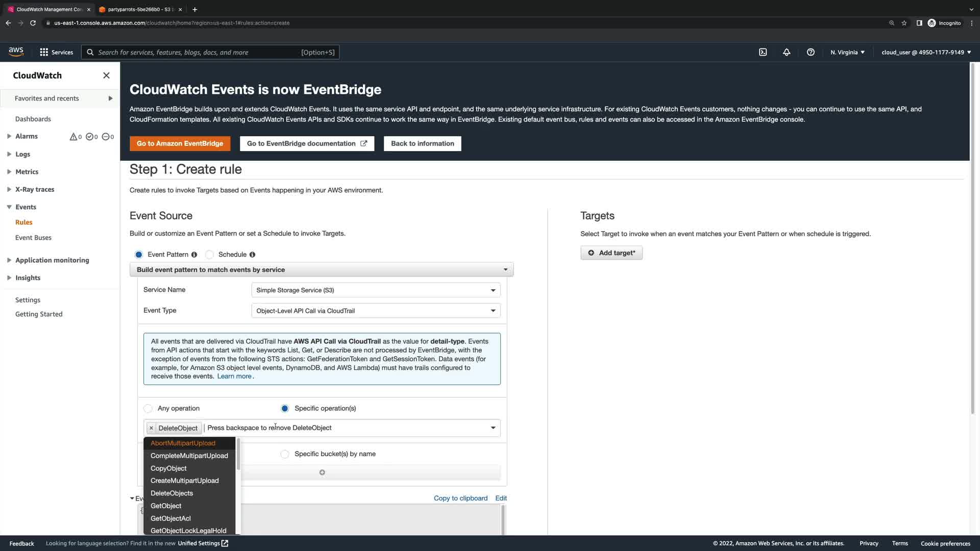Choose CopyObject from the operations list
The width and height of the screenshot is (980, 551).
tap(168, 468)
